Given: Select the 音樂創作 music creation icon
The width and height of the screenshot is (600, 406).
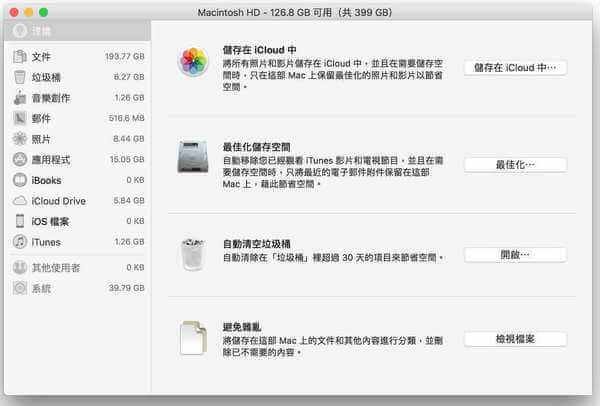Looking at the screenshot, I should point(20,98).
